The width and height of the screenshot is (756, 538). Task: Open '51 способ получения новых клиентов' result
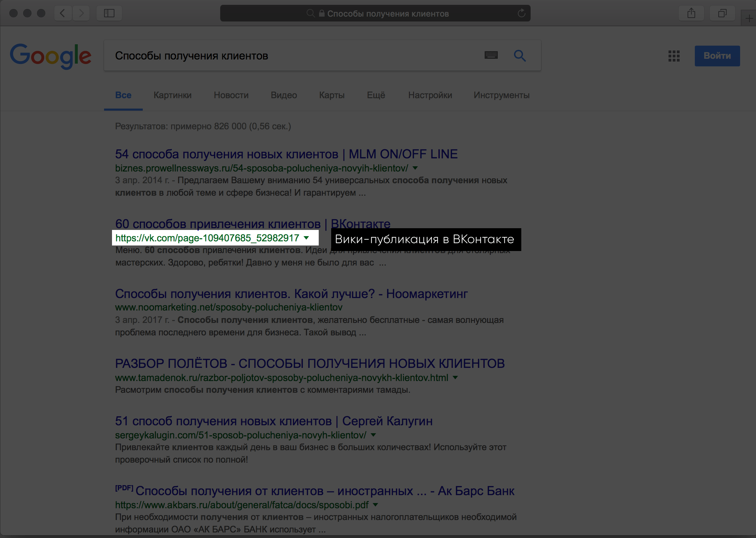pyautogui.click(x=274, y=421)
